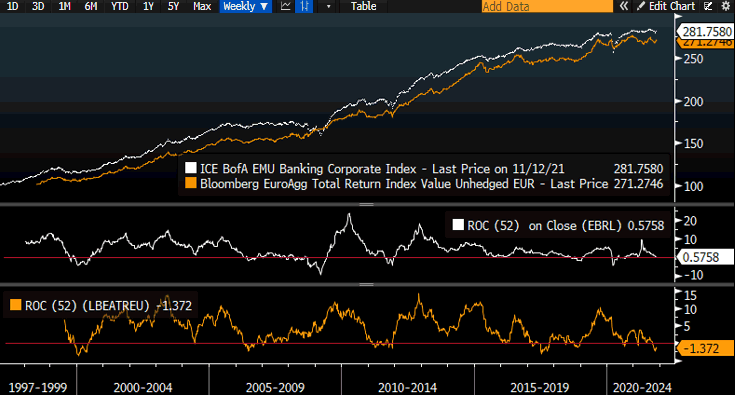Select the 3D time range

38,6
